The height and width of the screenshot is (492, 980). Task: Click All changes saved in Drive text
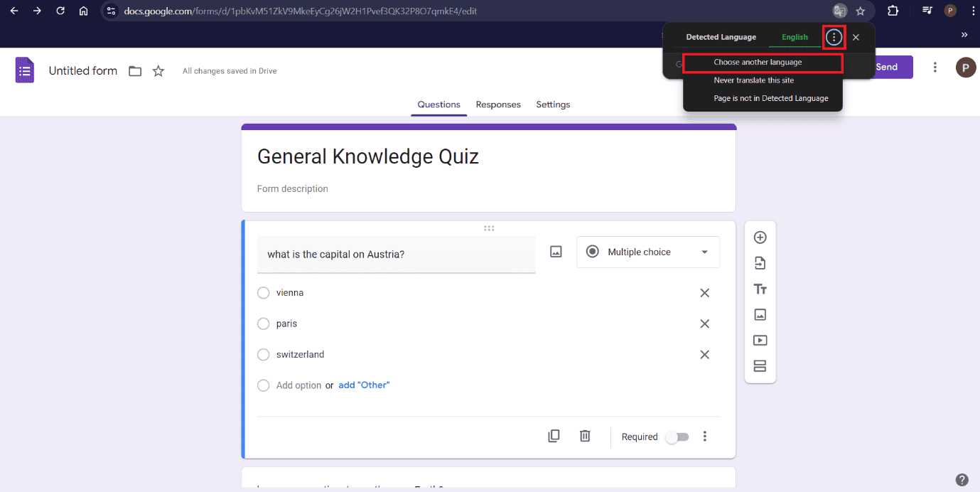click(230, 71)
